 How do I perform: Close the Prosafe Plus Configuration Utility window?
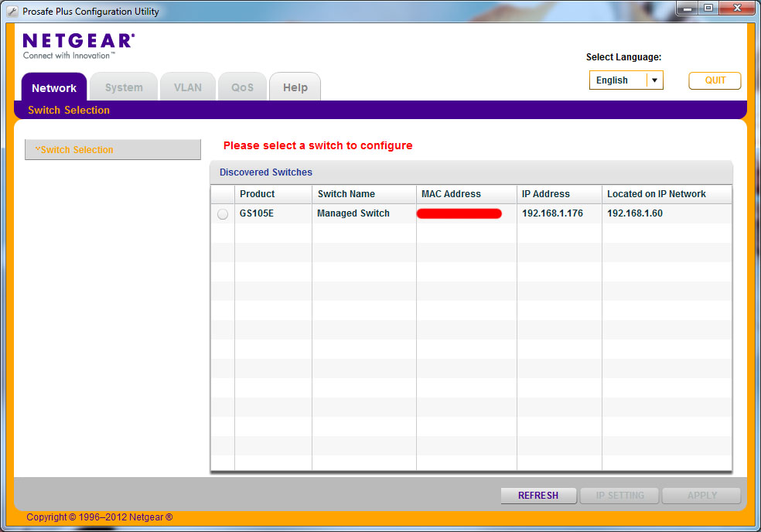737,9
